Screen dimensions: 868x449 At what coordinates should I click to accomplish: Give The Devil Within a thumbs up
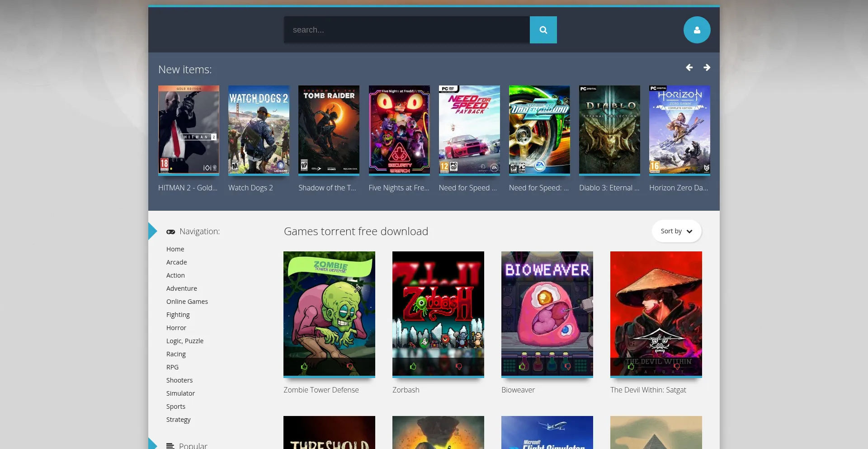(632, 367)
